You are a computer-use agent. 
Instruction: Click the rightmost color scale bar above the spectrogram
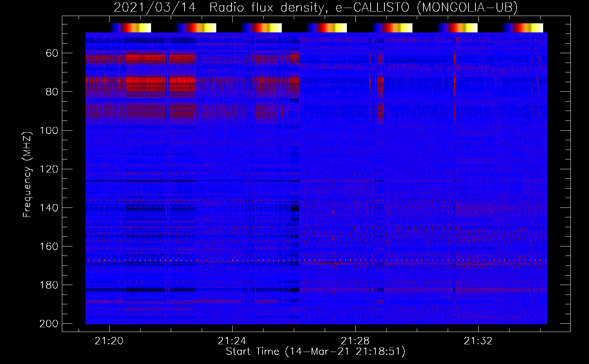[523, 28]
